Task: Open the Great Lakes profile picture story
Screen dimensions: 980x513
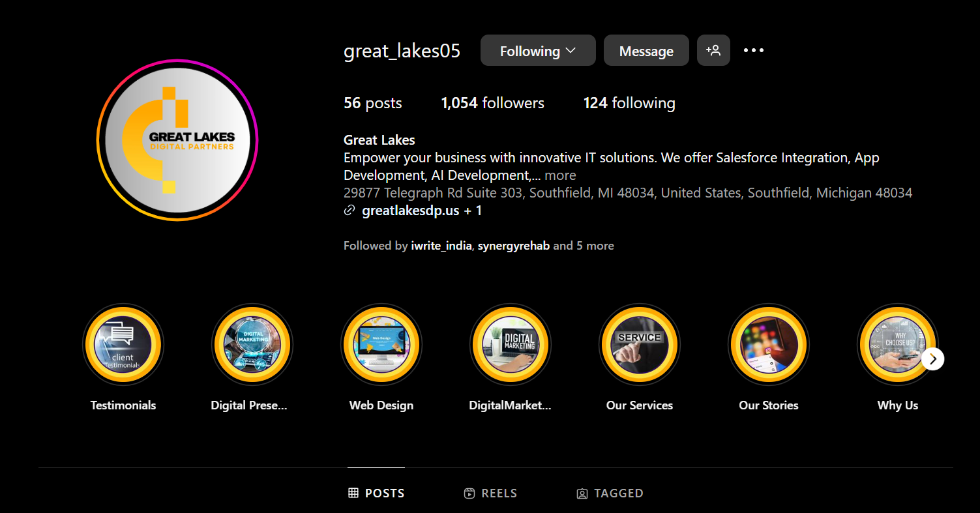Action: pos(177,140)
